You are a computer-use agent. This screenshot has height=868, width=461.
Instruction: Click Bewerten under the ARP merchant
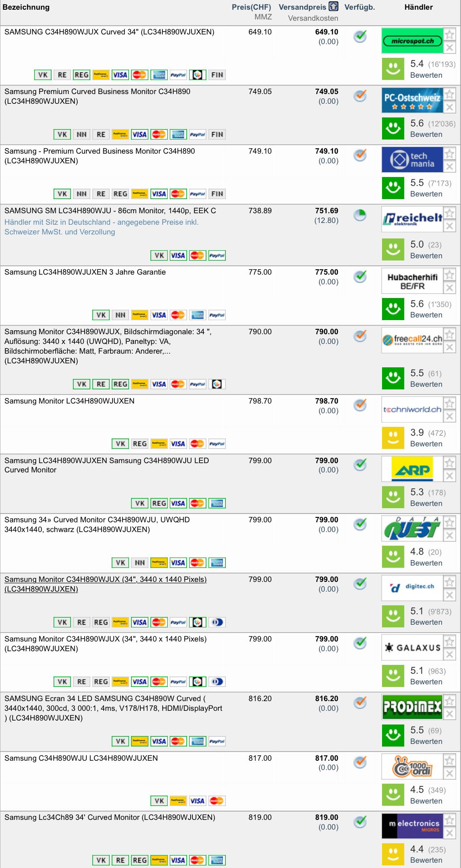[x=426, y=503]
